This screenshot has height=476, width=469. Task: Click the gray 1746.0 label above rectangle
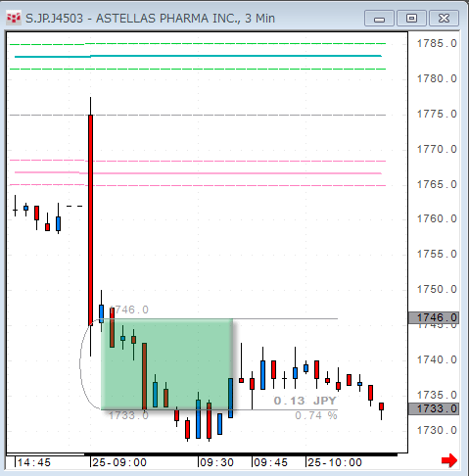click(x=129, y=309)
